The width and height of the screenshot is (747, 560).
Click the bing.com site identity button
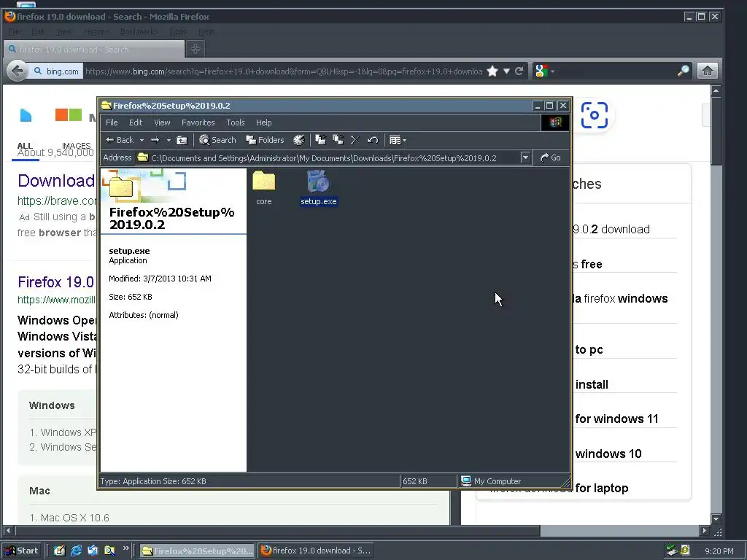[x=56, y=71]
